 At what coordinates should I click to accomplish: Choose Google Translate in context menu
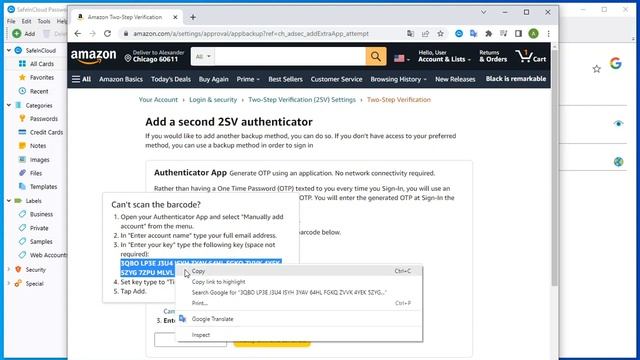pyautogui.click(x=299, y=319)
